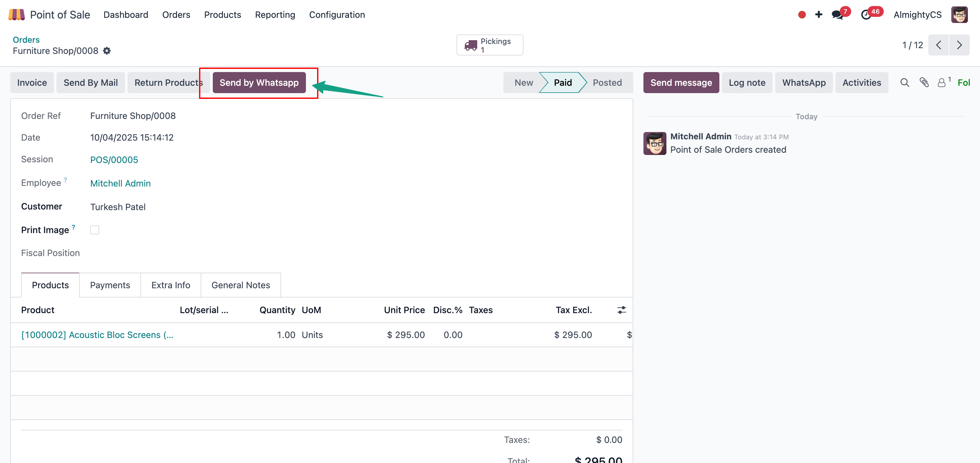Viewport: 980px width, 463px height.
Task: Click the Send by Whatsapp button
Action: click(x=259, y=83)
